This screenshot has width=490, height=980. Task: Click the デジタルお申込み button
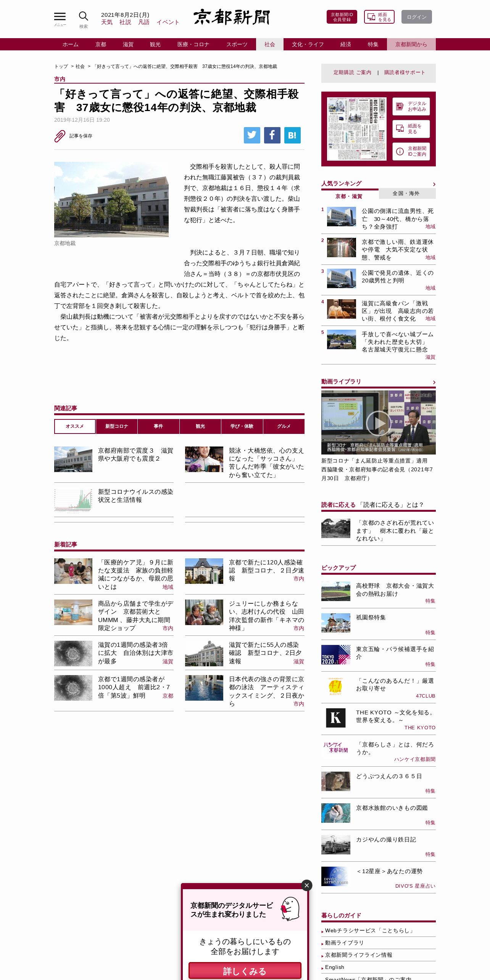411,106
